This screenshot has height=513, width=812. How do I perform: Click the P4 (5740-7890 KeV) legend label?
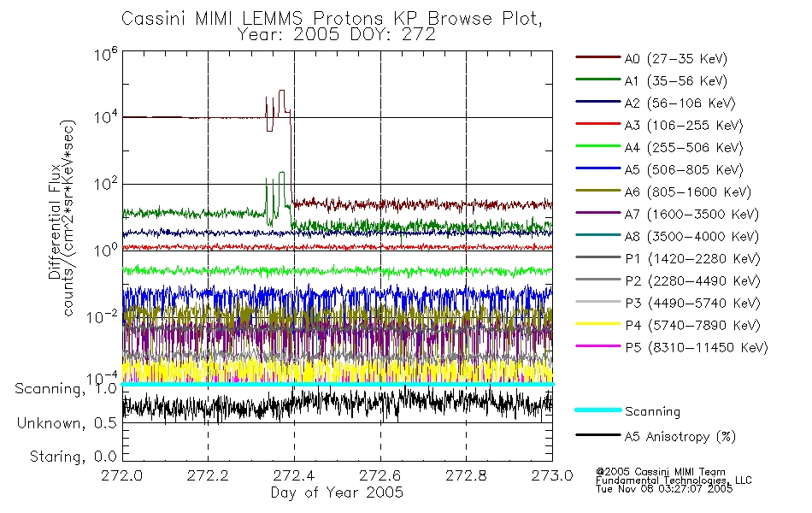[692, 326]
